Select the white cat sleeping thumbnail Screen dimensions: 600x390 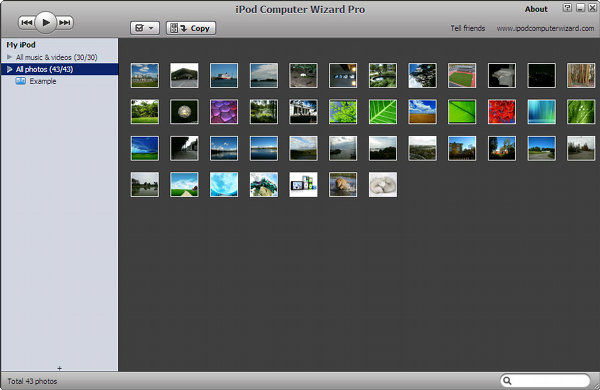383,184
